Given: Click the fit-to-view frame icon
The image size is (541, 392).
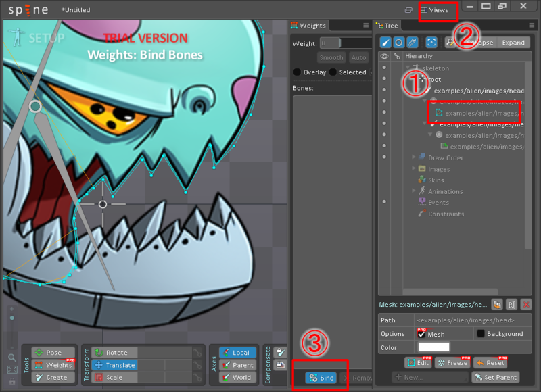Looking at the screenshot, I should pyautogui.click(x=12, y=370).
